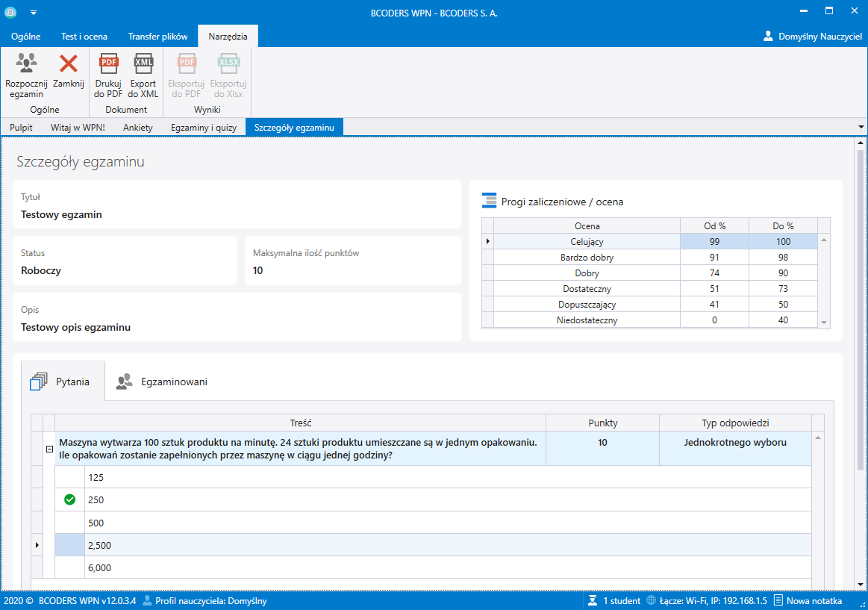Image resolution: width=868 pixels, height=610 pixels.
Task: Click the Treść column header
Action: click(301, 423)
